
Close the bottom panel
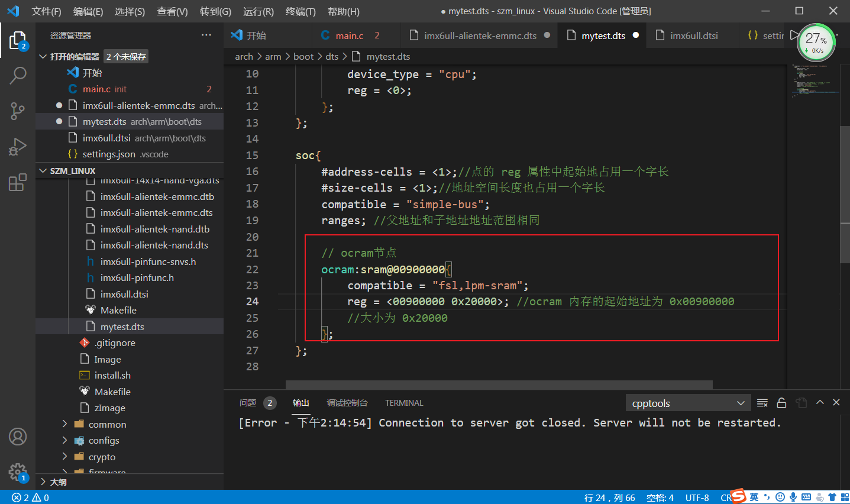[836, 402]
